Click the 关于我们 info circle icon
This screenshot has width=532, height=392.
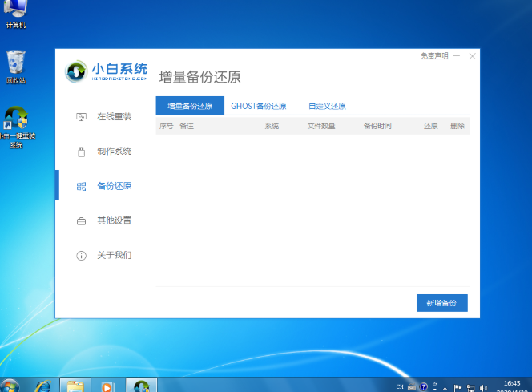click(81, 256)
